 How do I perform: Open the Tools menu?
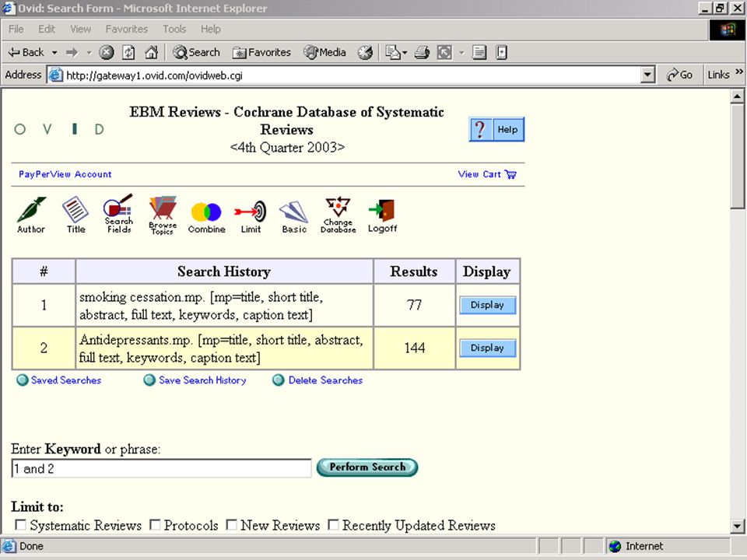[174, 29]
